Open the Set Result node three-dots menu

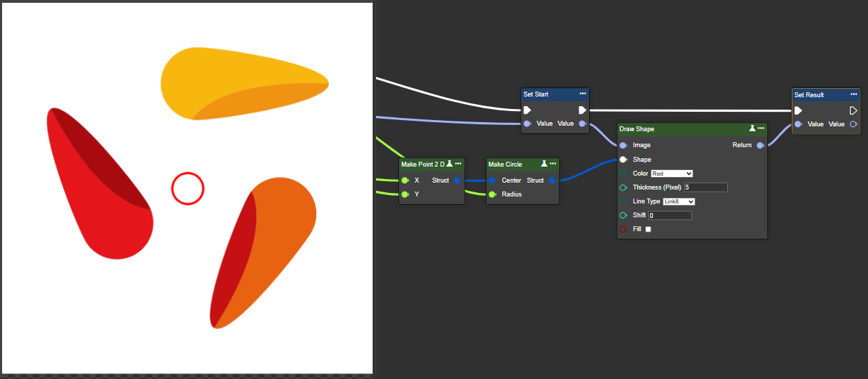tap(854, 94)
